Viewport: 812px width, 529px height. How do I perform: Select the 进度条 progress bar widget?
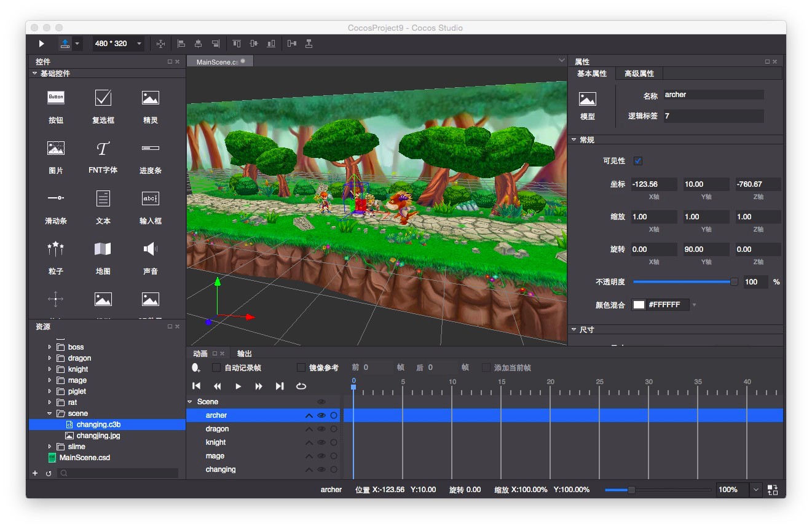[x=151, y=157]
